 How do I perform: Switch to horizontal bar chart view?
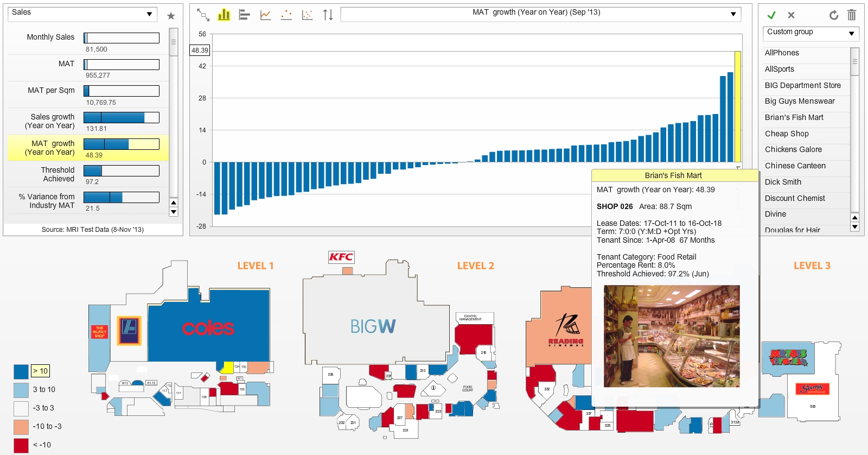click(245, 15)
